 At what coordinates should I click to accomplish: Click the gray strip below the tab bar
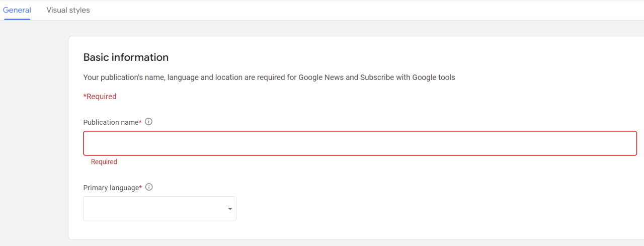click(x=322, y=28)
